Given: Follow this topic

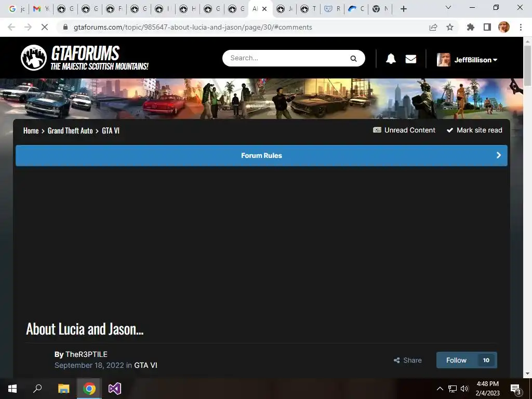Looking at the screenshot, I should (456, 361).
